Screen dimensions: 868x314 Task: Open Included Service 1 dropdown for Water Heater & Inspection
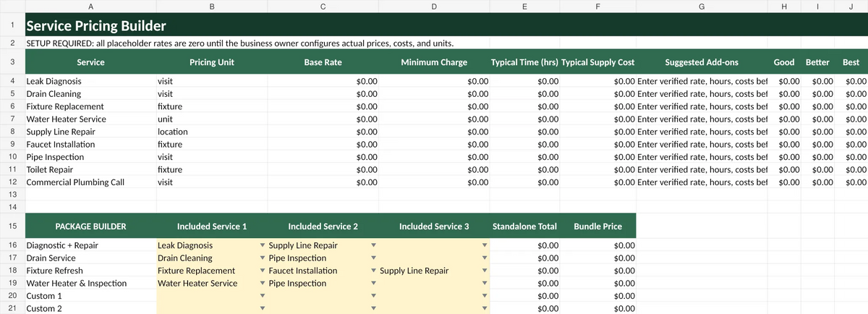coord(262,284)
